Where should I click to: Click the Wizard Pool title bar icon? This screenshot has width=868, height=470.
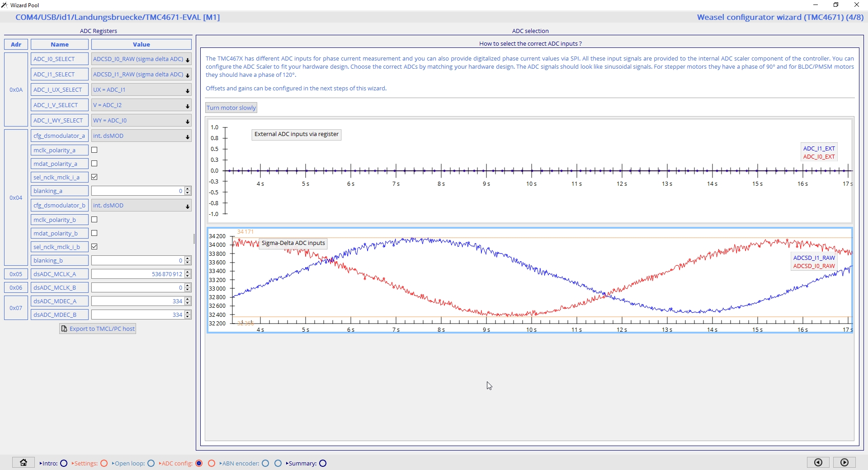tap(5, 5)
